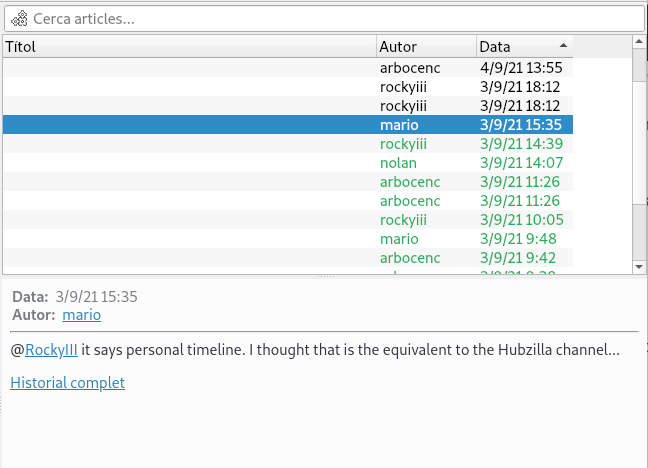Select the rockyiii article from 10:05
This screenshot has height=468, width=648.
tap(288, 220)
